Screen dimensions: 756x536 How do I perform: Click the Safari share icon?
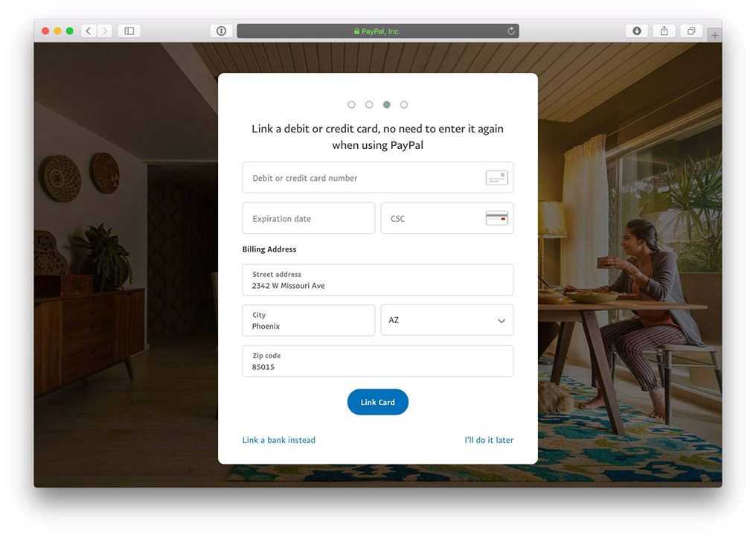click(664, 31)
